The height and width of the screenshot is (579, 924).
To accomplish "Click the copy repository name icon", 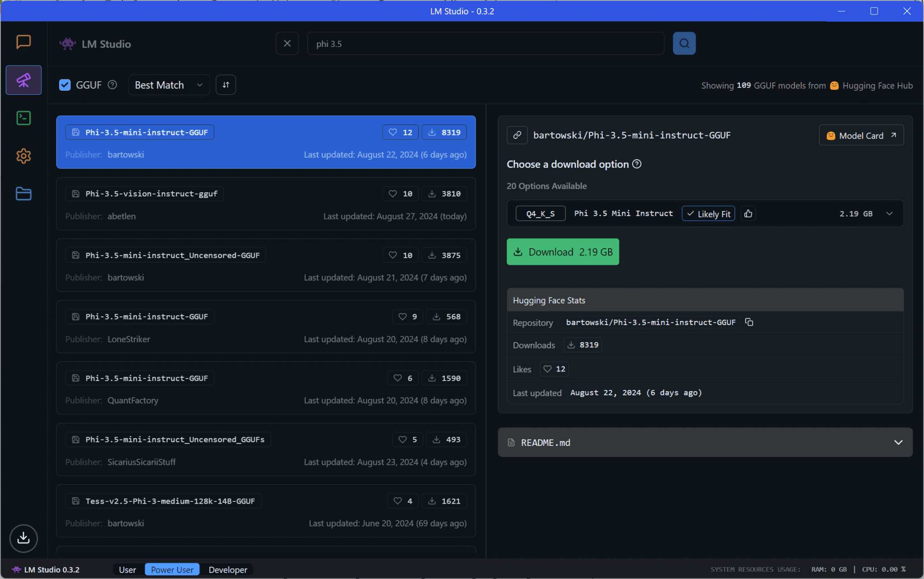I will [749, 322].
